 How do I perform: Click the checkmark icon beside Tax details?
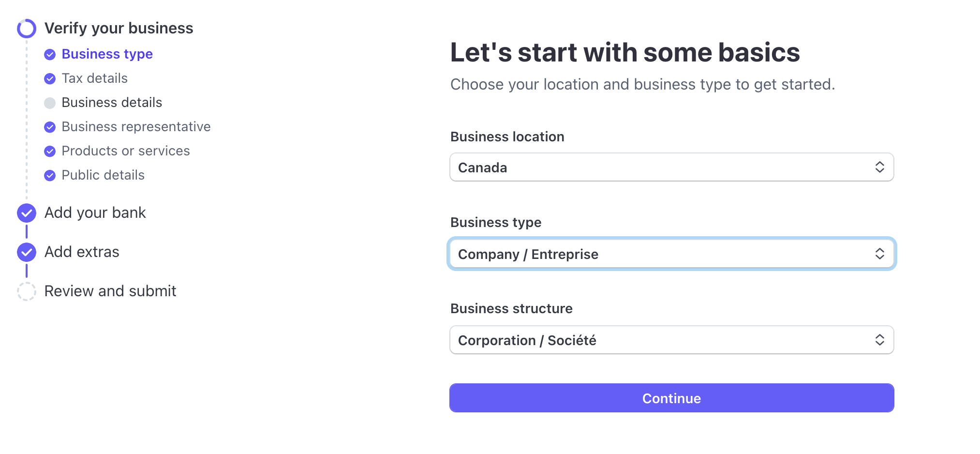pos(50,78)
